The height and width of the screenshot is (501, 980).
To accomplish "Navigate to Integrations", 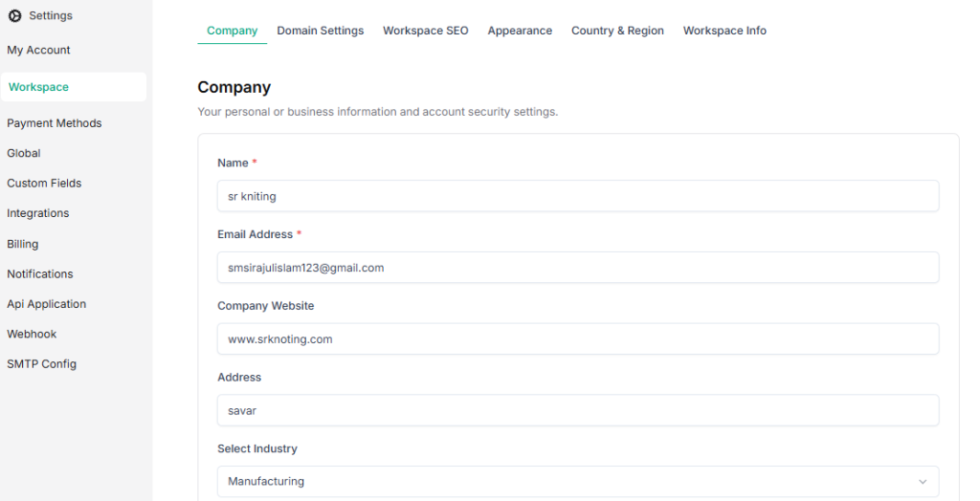I will (38, 213).
